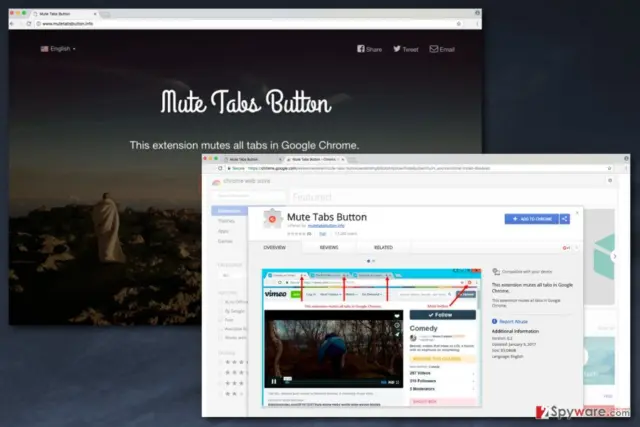This screenshot has height=427, width=640.
Task: Click the Mute Tabs Button extension puzzle icon
Action: click(272, 219)
